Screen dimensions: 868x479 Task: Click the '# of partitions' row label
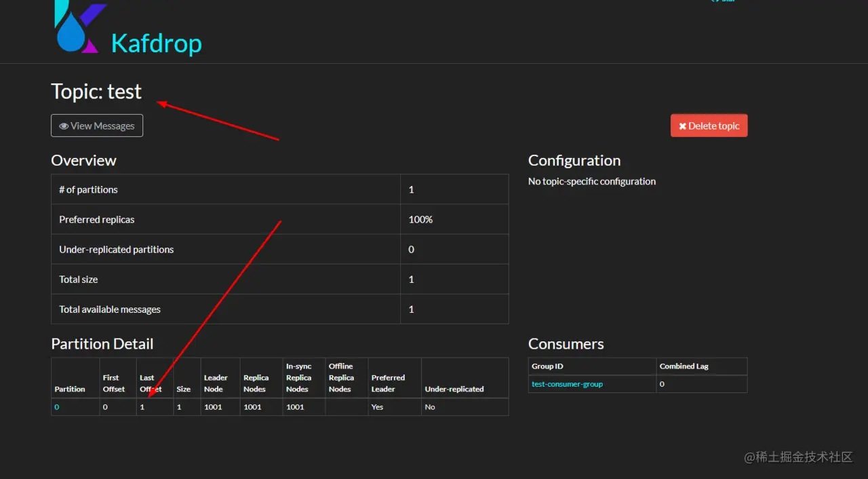[88, 189]
